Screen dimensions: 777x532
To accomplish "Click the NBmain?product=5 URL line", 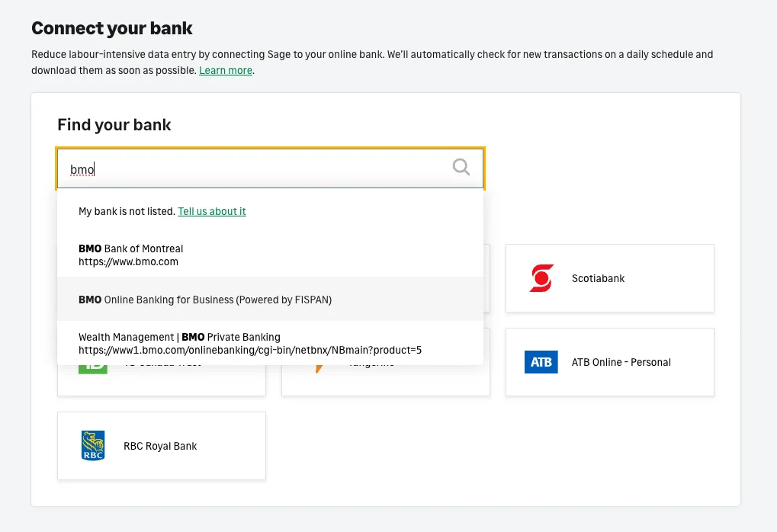I will click(x=250, y=350).
